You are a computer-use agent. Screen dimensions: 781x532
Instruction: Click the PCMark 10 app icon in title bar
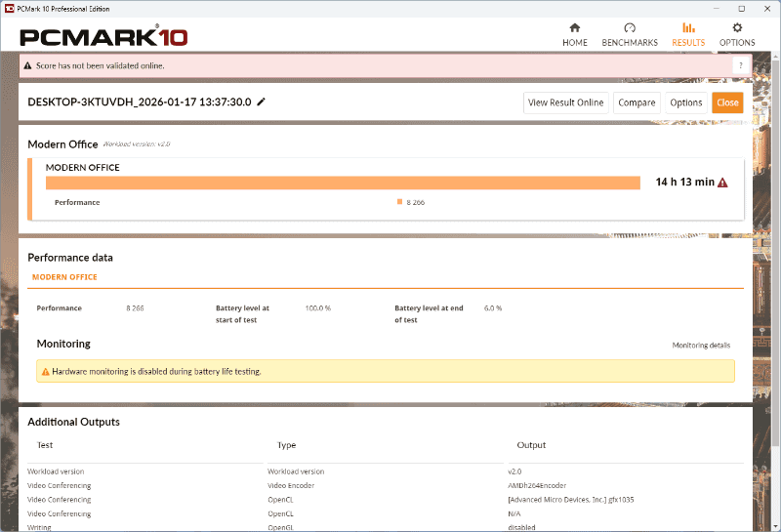(9, 9)
